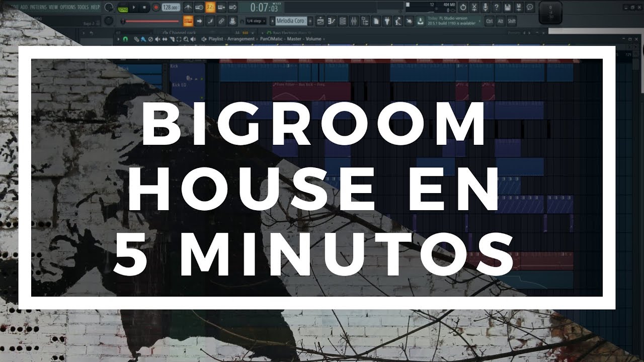The image size is (644, 362).
Task: Open the TOOLS menu
Action: pyautogui.click(x=83, y=8)
